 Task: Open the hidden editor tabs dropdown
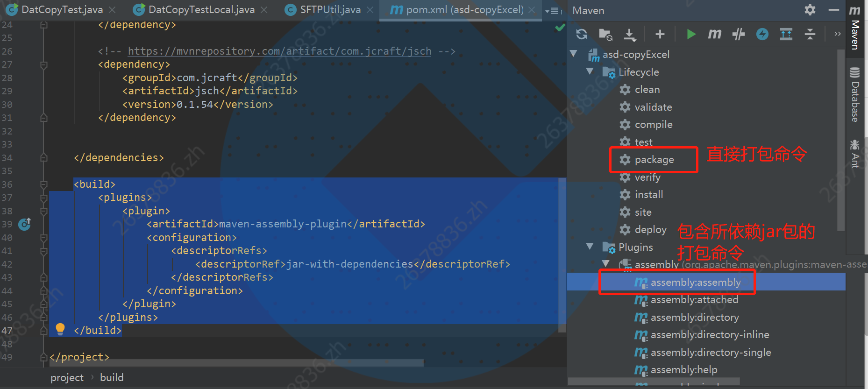tap(554, 11)
